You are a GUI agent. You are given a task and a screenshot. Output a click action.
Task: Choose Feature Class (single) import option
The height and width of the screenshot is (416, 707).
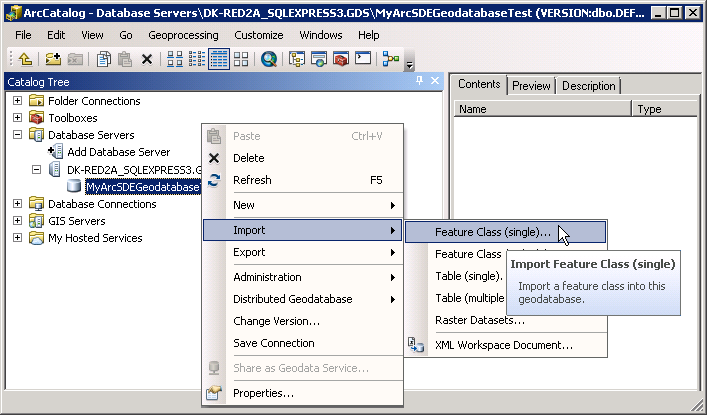click(505, 232)
